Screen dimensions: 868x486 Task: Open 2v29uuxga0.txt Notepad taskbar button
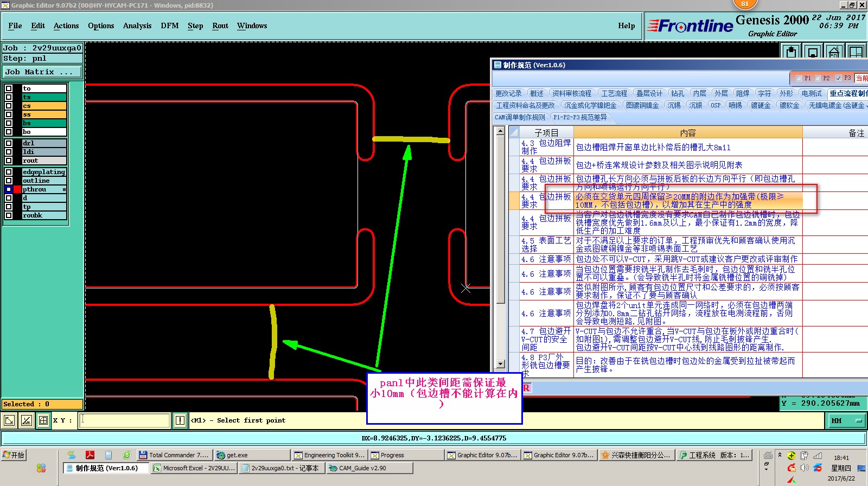click(282, 468)
